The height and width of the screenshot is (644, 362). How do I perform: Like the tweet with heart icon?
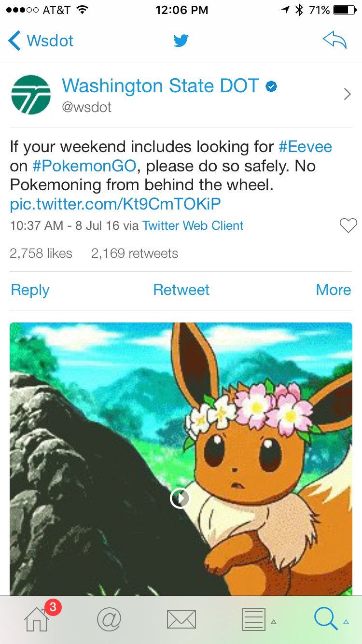pos(348,225)
